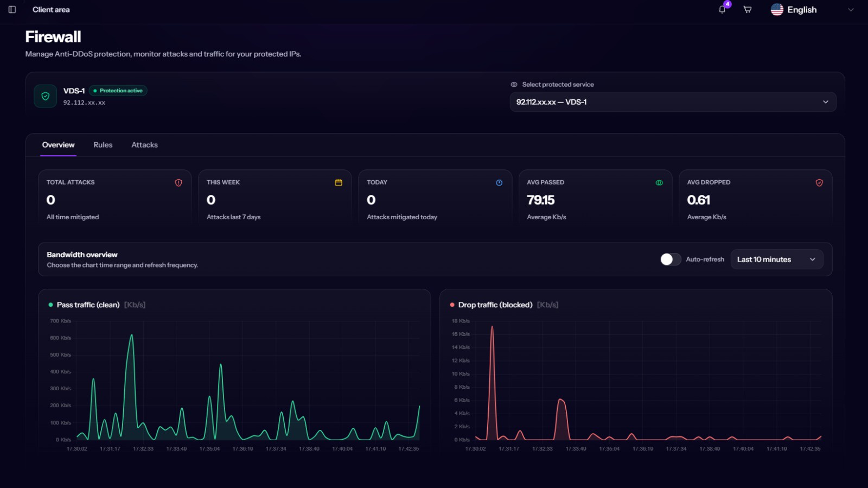Image resolution: width=868 pixels, height=488 pixels.
Task: Click the Client area link
Action: 51,10
